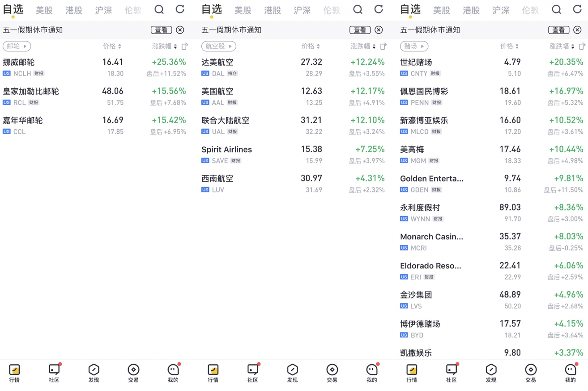Dismiss the holiday notice in the 邮轮 panel

coord(180,30)
